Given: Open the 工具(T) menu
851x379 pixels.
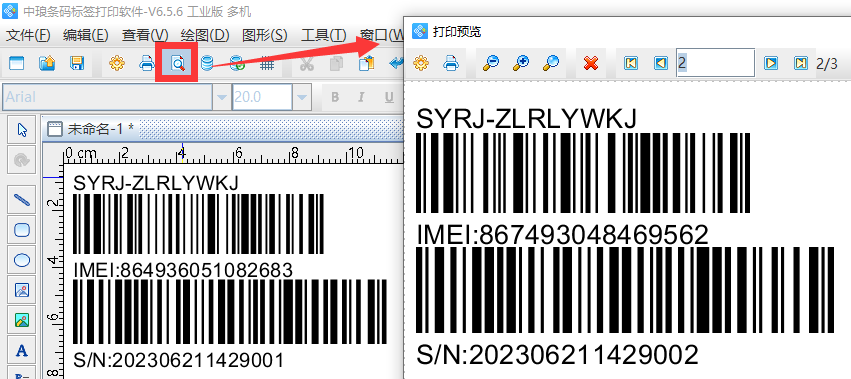Looking at the screenshot, I should [323, 35].
